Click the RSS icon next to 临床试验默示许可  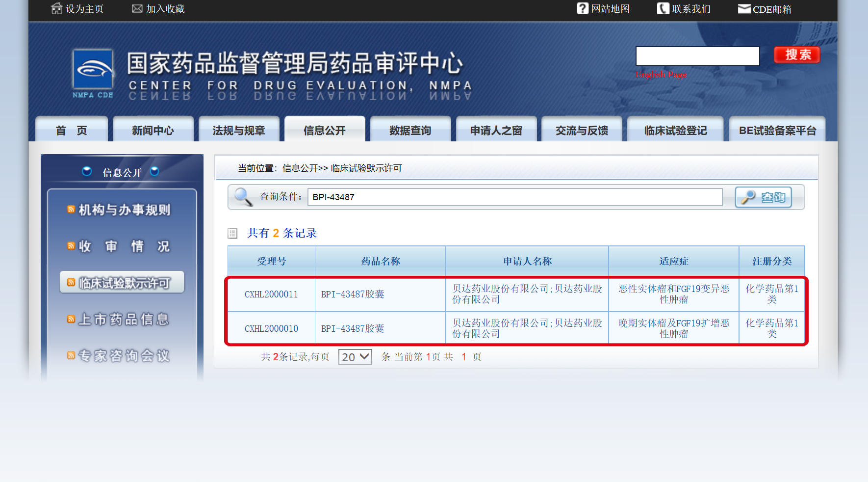click(71, 282)
